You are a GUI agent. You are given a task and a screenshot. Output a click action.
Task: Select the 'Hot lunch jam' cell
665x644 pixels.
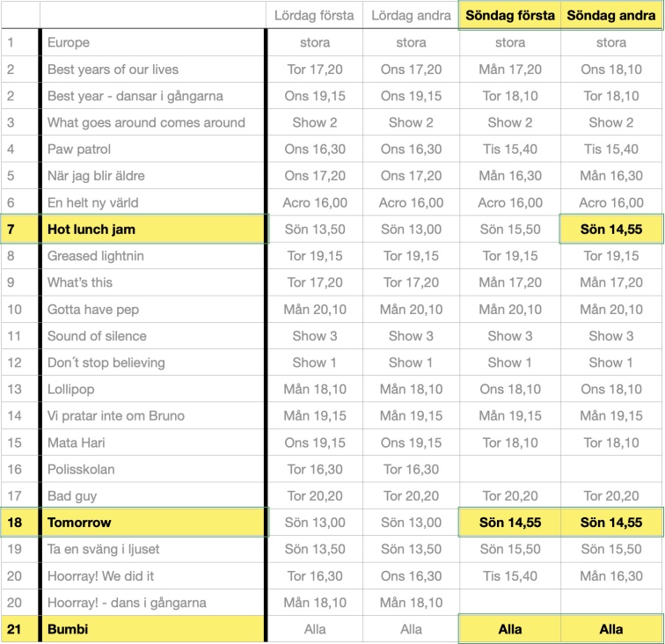[x=153, y=229]
